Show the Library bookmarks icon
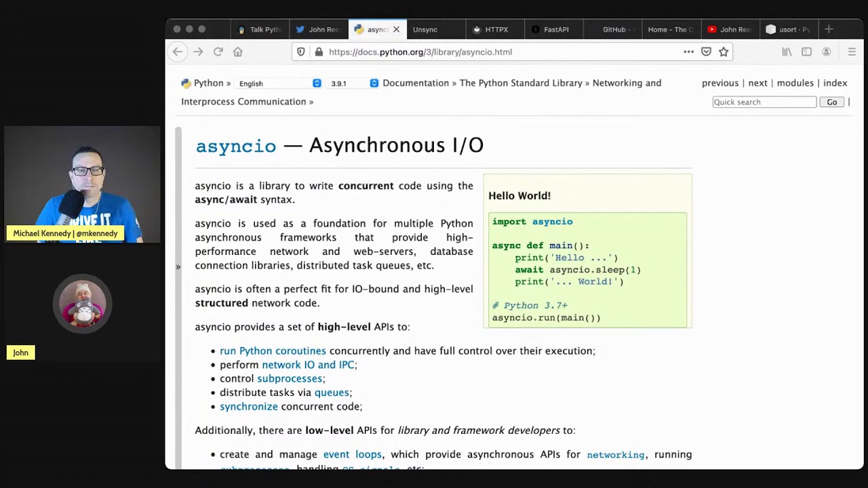The width and height of the screenshot is (868, 488). (787, 52)
